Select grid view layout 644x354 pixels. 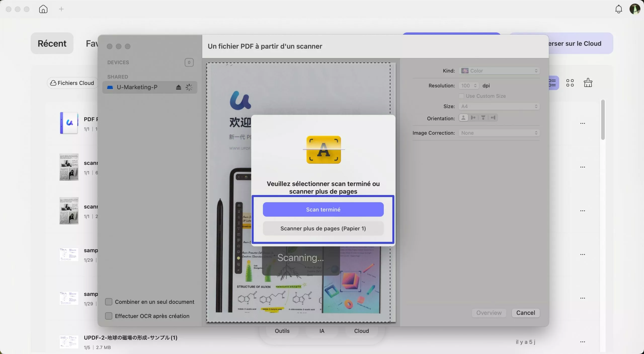pos(570,82)
